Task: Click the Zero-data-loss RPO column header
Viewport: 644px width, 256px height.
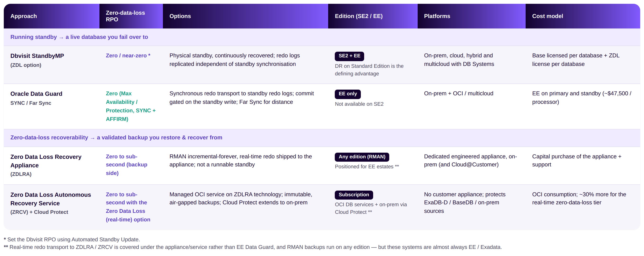Action: [131, 16]
